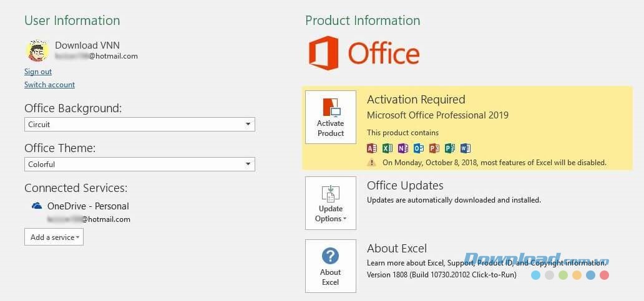Screen dimensions: 644x301
Task: Click the Publisher app icon
Action: (x=450, y=148)
